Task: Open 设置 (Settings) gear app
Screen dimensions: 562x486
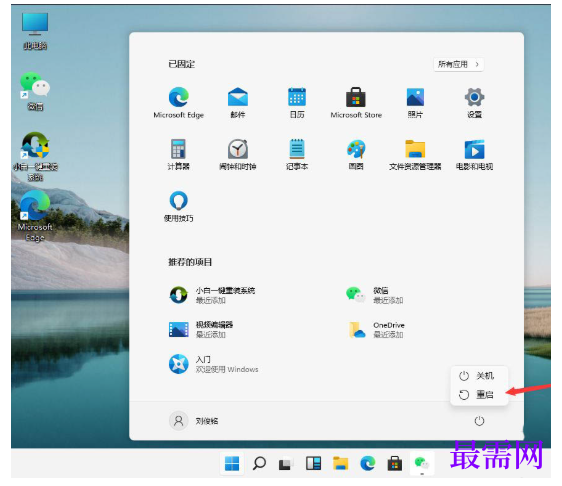Action: pyautogui.click(x=474, y=102)
